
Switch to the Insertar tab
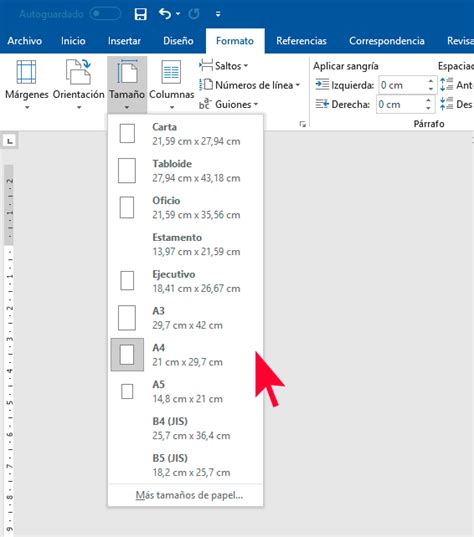click(124, 41)
